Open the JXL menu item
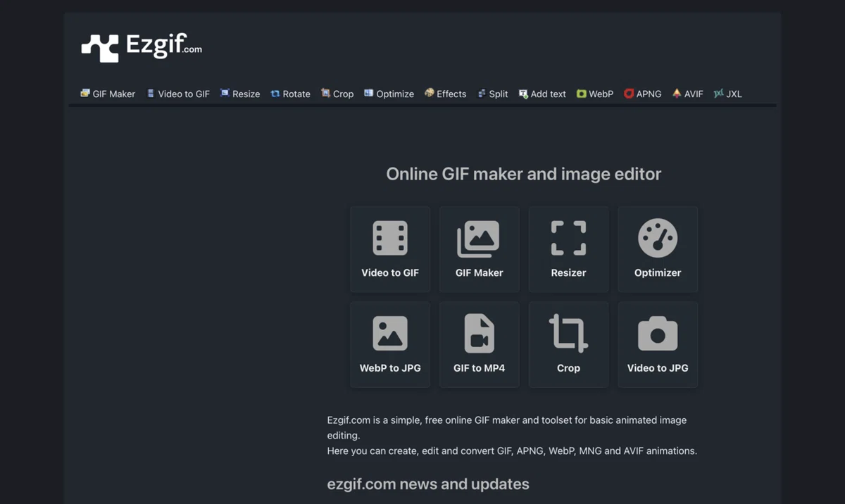 727,94
